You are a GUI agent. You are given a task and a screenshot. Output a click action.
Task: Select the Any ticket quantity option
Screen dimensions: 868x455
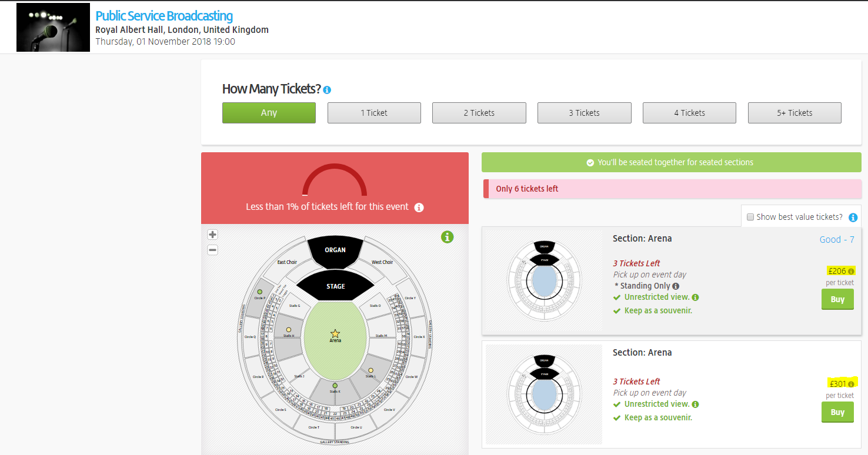(269, 113)
